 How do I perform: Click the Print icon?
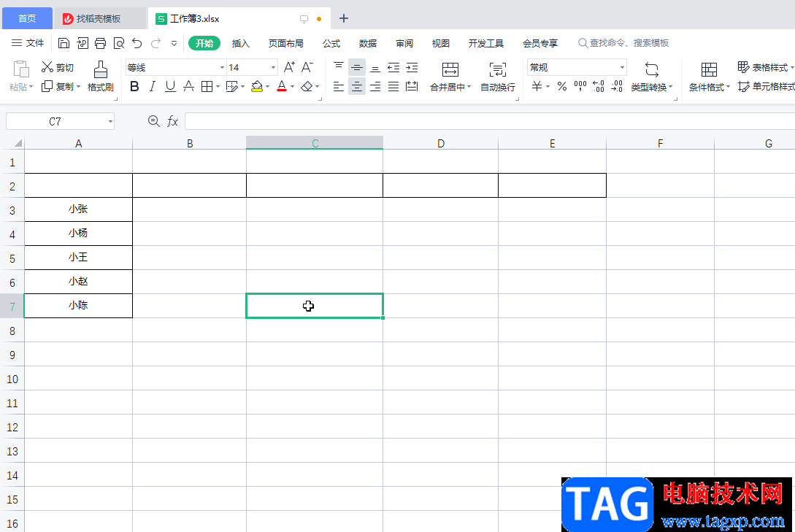click(101, 43)
